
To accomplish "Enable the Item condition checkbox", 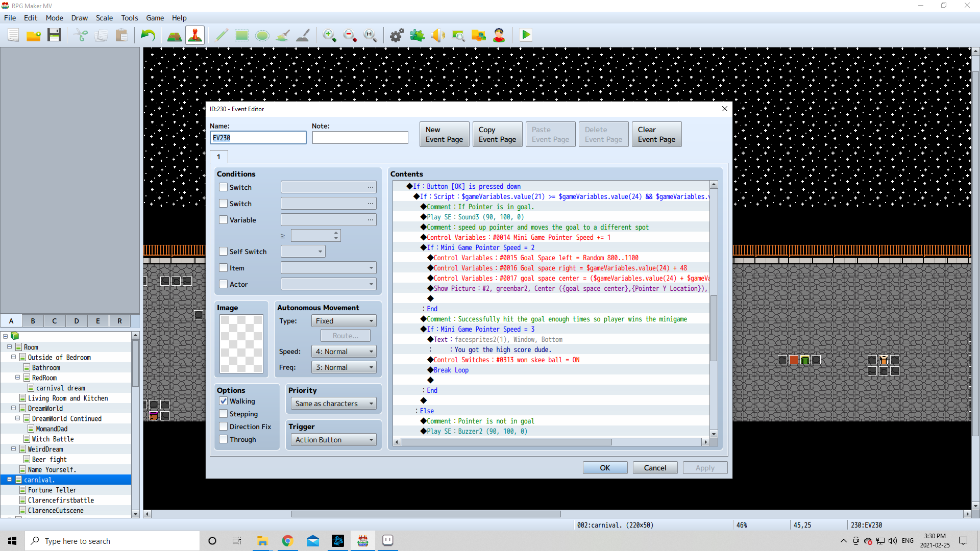I will [223, 268].
